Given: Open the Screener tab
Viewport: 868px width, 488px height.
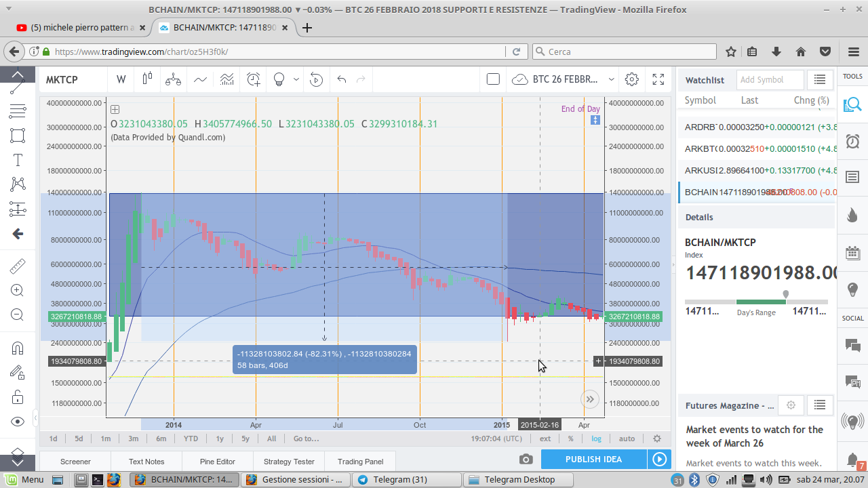Looking at the screenshot, I should point(75,462).
